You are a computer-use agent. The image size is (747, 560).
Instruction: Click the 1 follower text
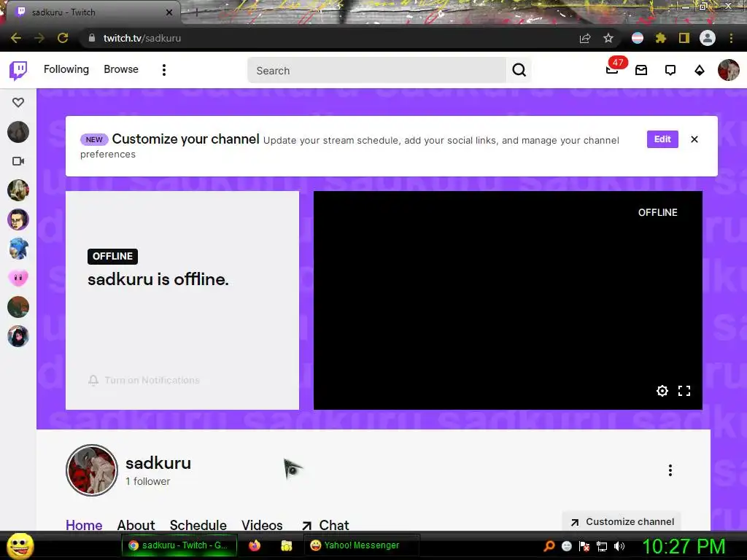coord(147,481)
